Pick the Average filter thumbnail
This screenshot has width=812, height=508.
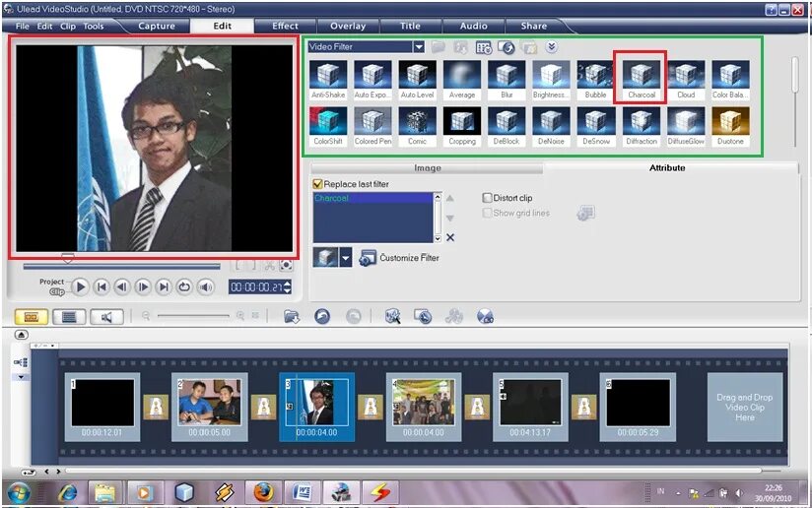point(462,75)
